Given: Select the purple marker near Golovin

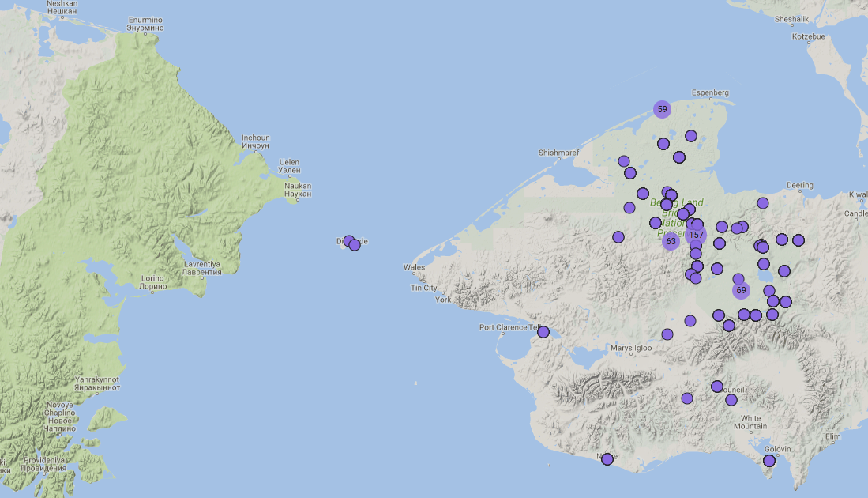Looking at the screenshot, I should (x=769, y=461).
